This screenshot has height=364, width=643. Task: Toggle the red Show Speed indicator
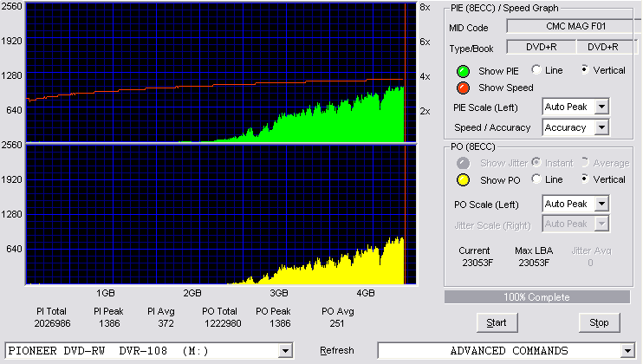coord(463,88)
